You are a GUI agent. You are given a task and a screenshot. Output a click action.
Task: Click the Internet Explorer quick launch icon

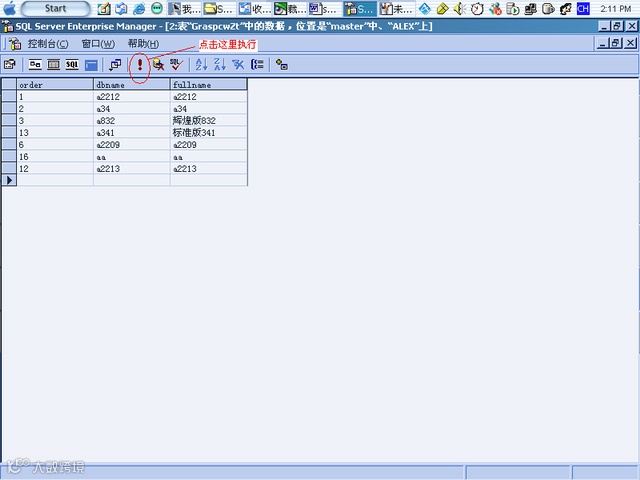(x=139, y=8)
